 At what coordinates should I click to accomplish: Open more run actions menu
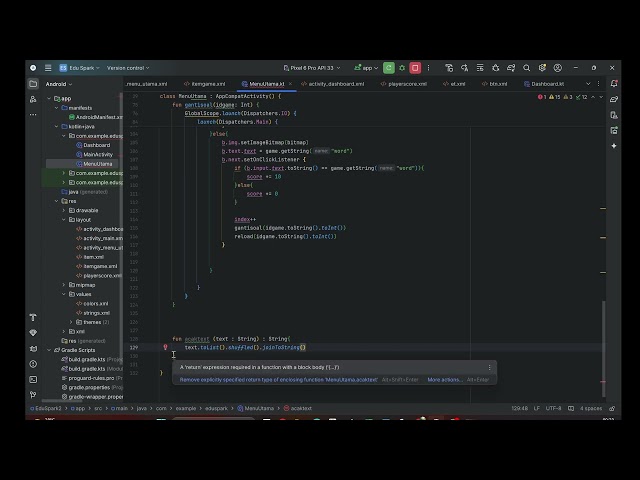[428, 68]
